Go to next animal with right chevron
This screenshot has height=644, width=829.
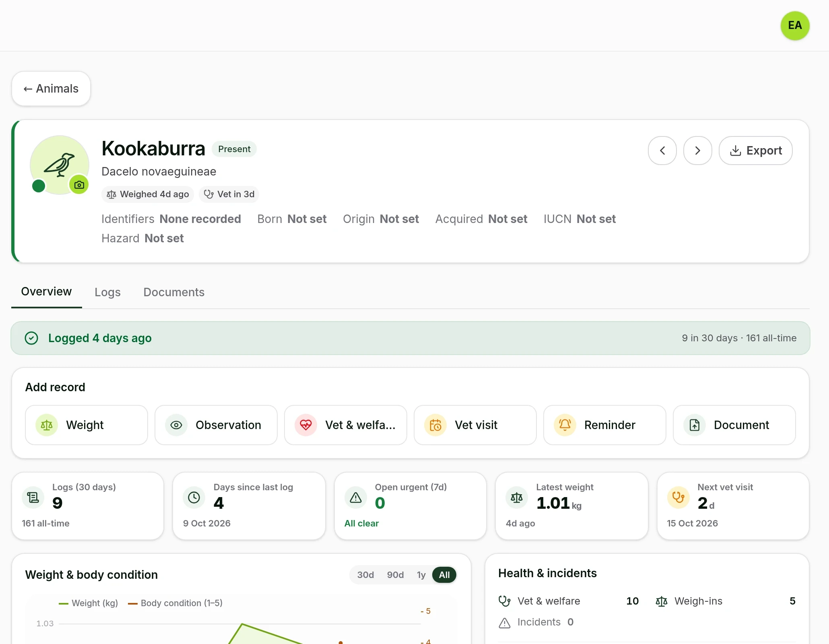point(698,151)
